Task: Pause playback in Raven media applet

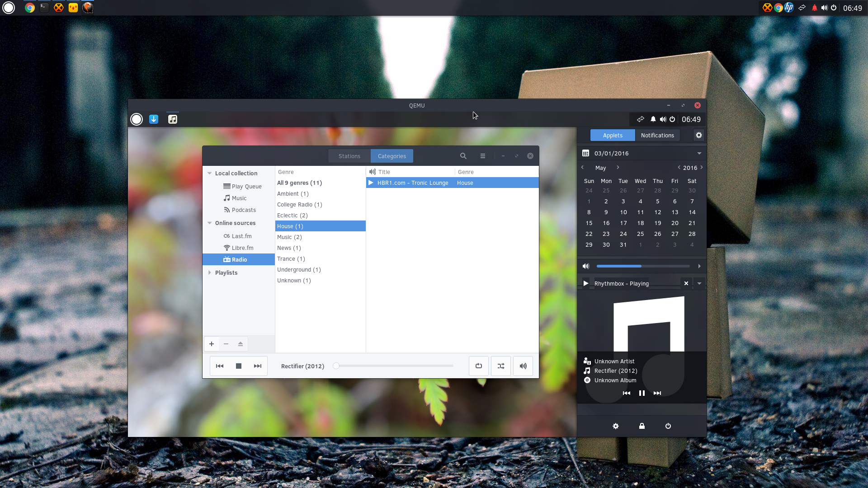Action: pos(642,393)
